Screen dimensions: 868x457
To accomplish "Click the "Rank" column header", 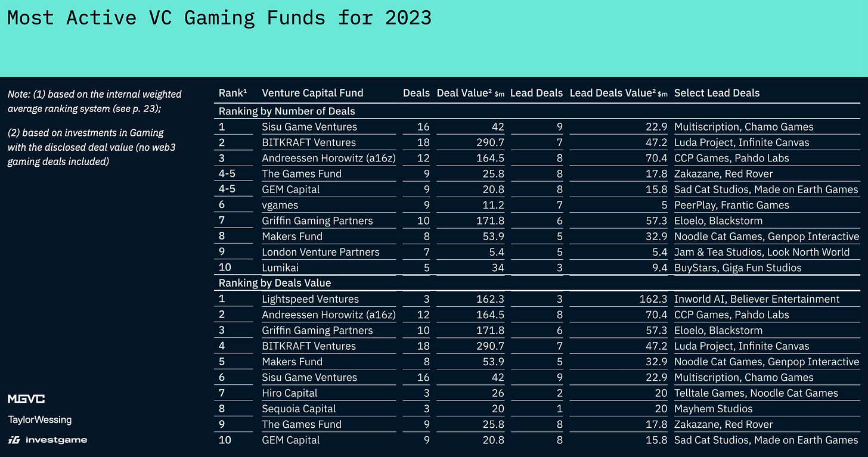I will [232, 93].
